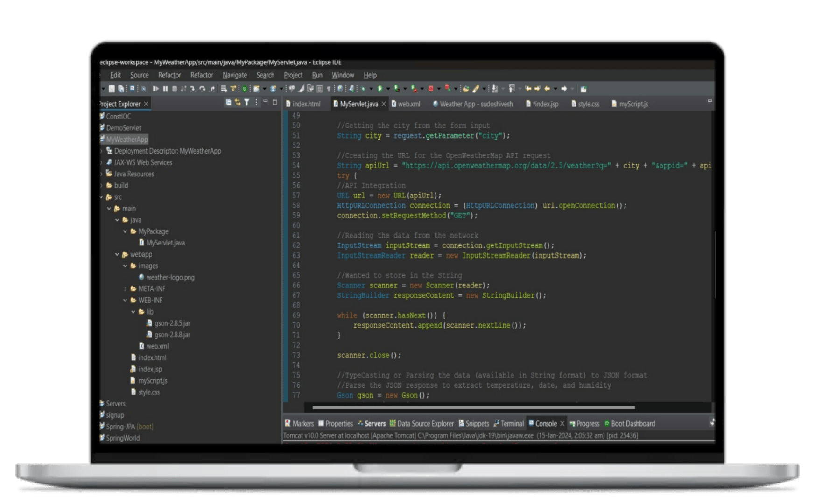815x504 pixels.
Task: Click the Suspend (pause) debug icon
Action: point(165,89)
